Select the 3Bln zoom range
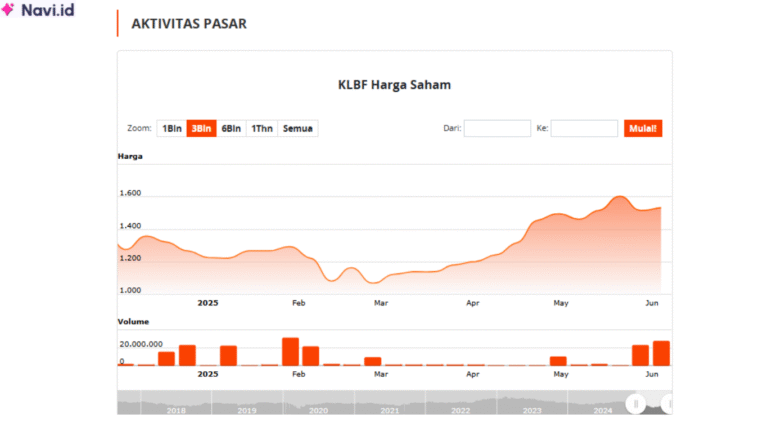The width and height of the screenshot is (768, 432). [201, 128]
